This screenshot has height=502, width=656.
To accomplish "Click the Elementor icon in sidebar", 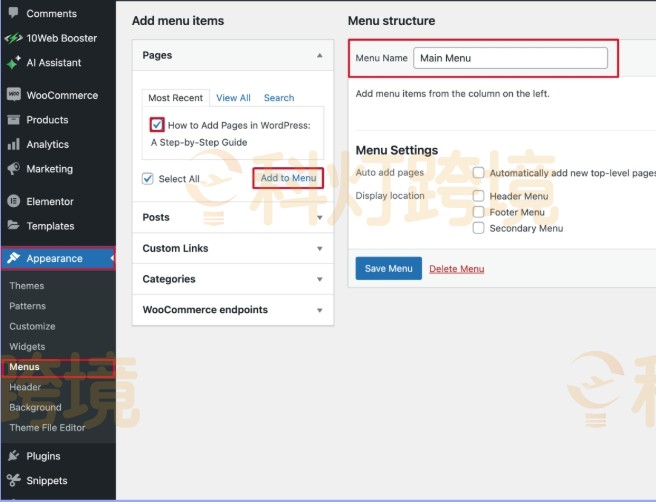I will (x=13, y=201).
